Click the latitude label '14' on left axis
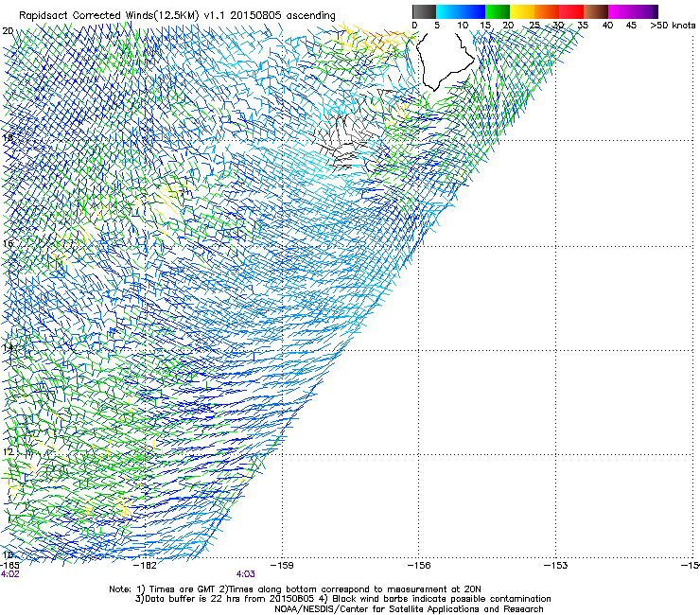Image resolution: width=700 pixels, height=615 pixels. [x=8, y=347]
